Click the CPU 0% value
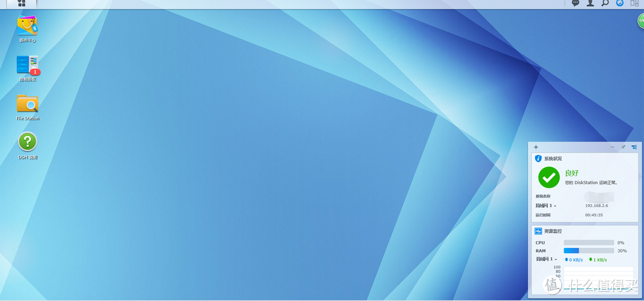Viewport: 644px width, 301px height. tap(621, 242)
